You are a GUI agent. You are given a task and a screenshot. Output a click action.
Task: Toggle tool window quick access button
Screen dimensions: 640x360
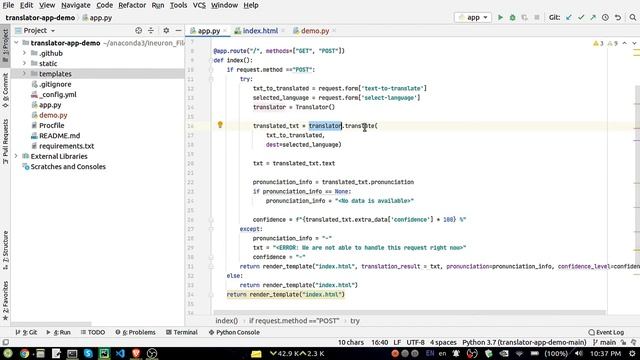point(5,342)
